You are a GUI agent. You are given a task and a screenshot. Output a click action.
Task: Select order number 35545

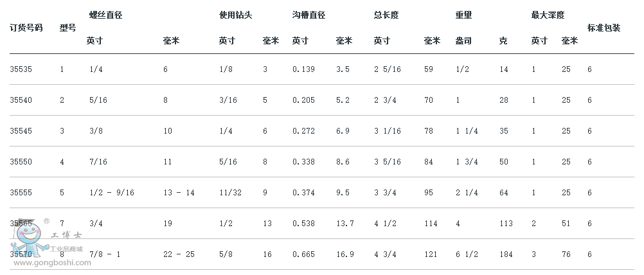pos(21,131)
